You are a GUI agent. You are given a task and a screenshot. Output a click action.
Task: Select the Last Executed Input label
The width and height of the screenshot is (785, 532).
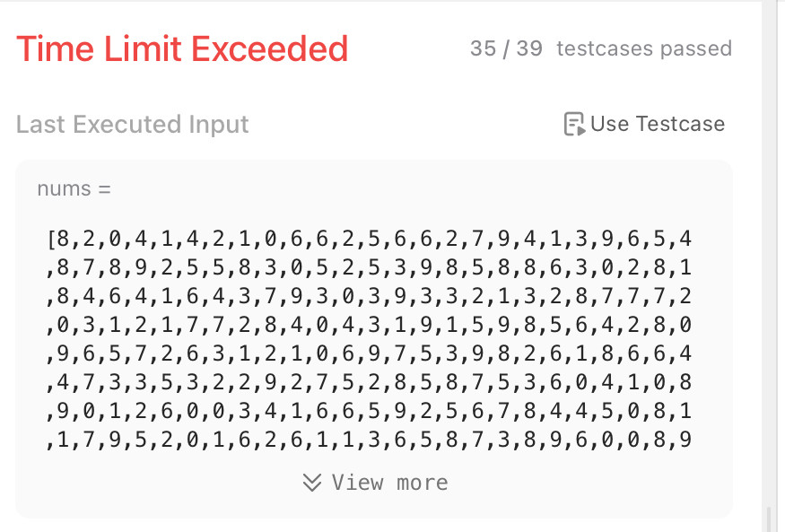[133, 124]
